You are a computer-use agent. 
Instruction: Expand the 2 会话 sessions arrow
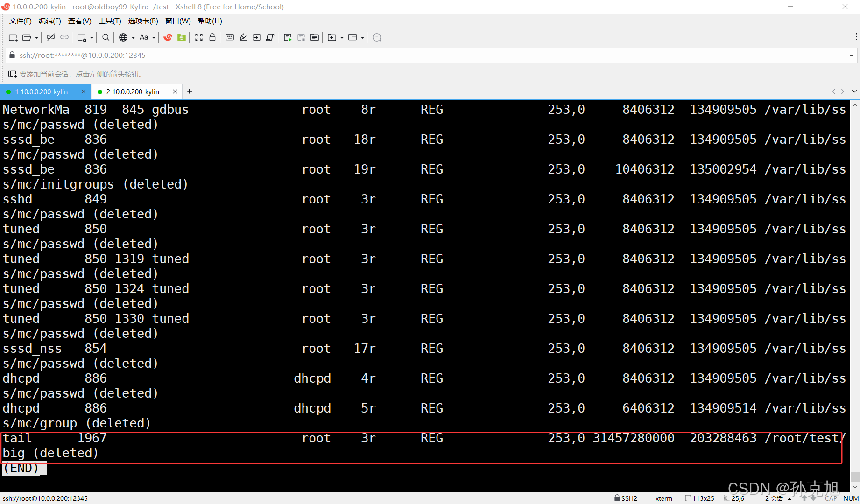click(x=790, y=499)
